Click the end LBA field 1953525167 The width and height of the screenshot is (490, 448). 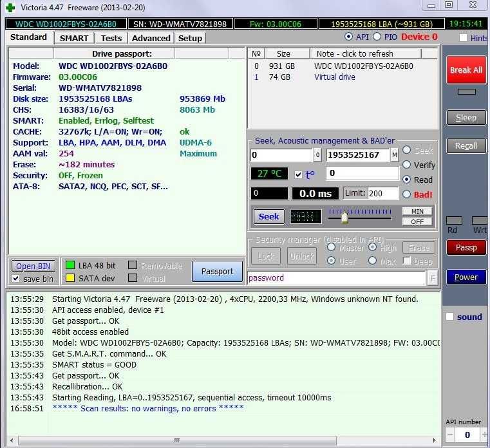358,155
